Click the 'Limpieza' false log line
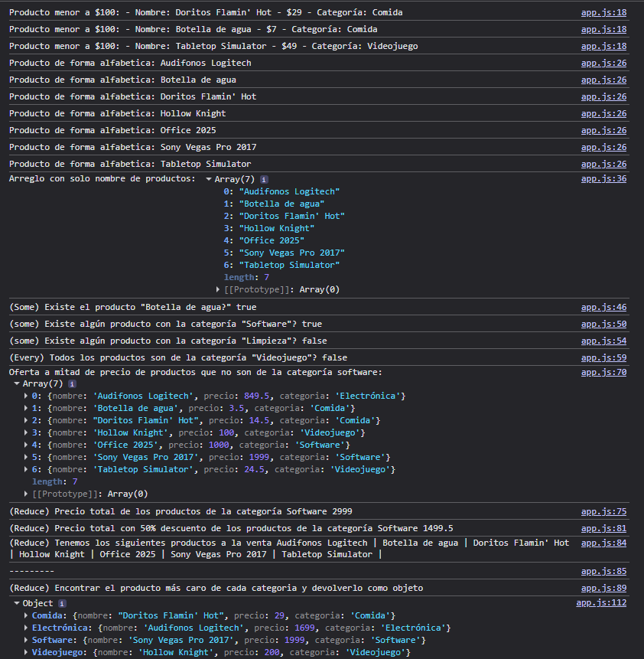 [168, 341]
